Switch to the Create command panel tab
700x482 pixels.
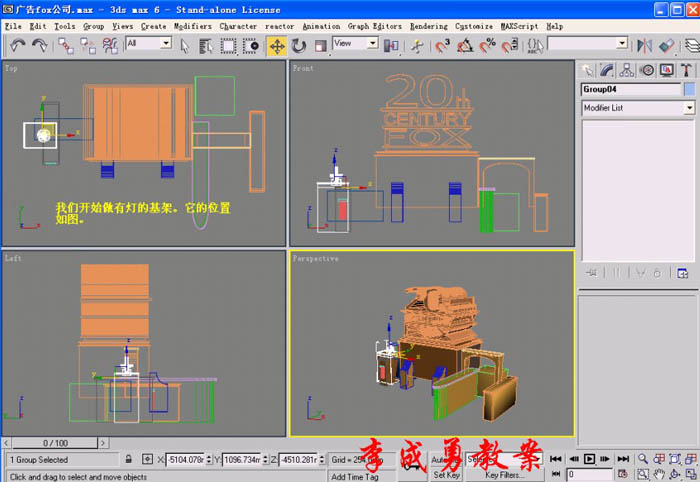click(x=588, y=70)
